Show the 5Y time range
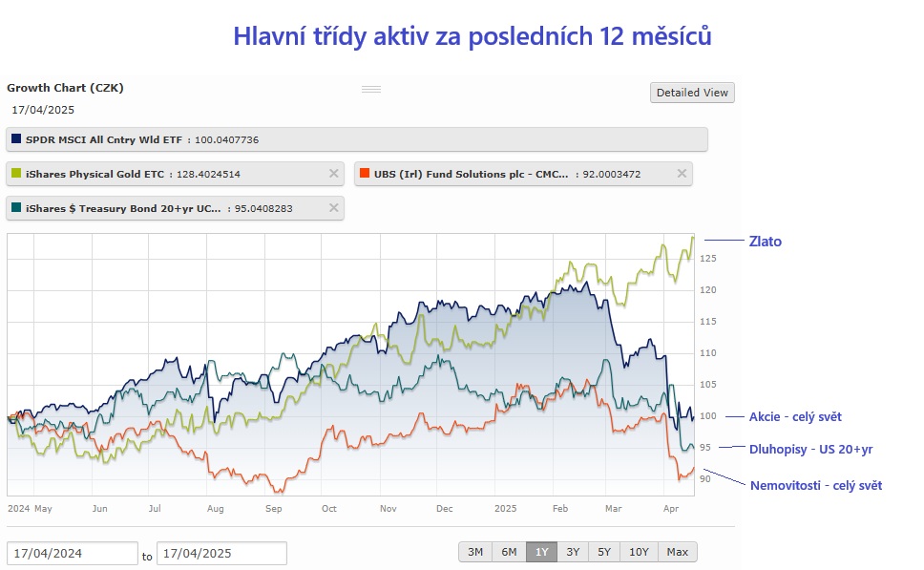The image size is (924, 570). click(x=604, y=552)
